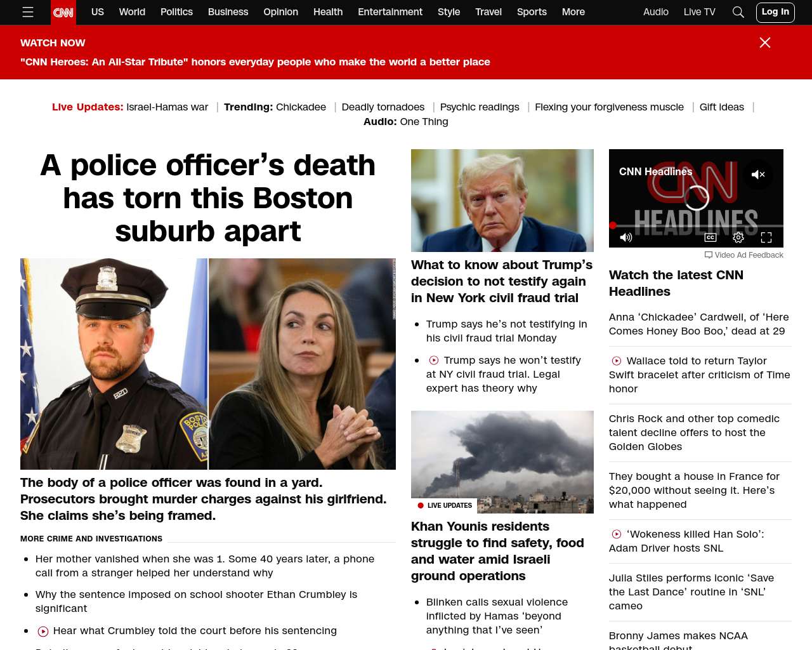The image size is (812, 650).
Task: Go to Business section
Action: 228,12
